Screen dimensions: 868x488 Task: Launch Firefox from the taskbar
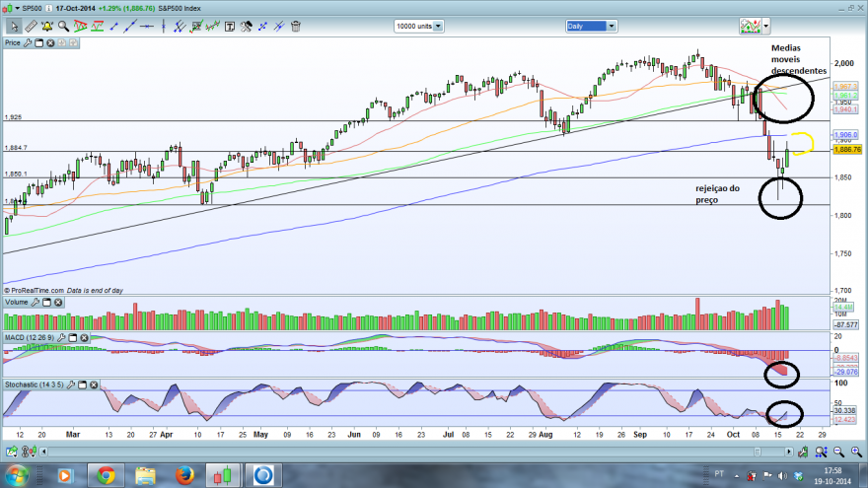tap(184, 475)
